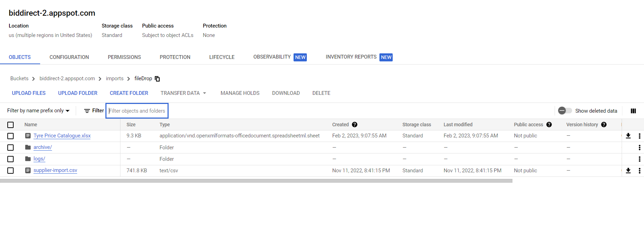Open more actions menu for archive folder
Screen dimensions: 644x233
(x=639, y=148)
